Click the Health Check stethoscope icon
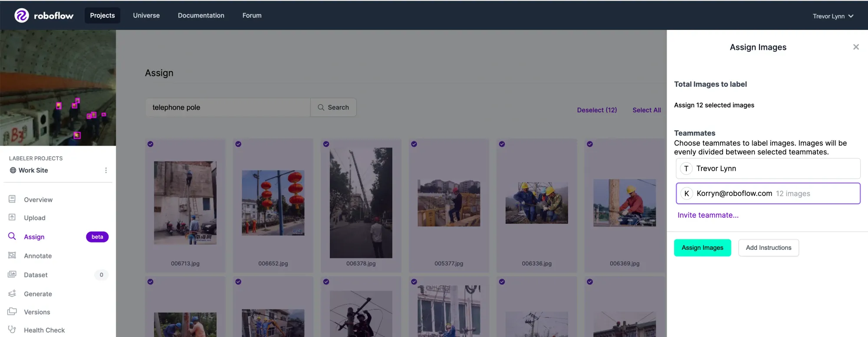868x337 pixels. pos(12,330)
